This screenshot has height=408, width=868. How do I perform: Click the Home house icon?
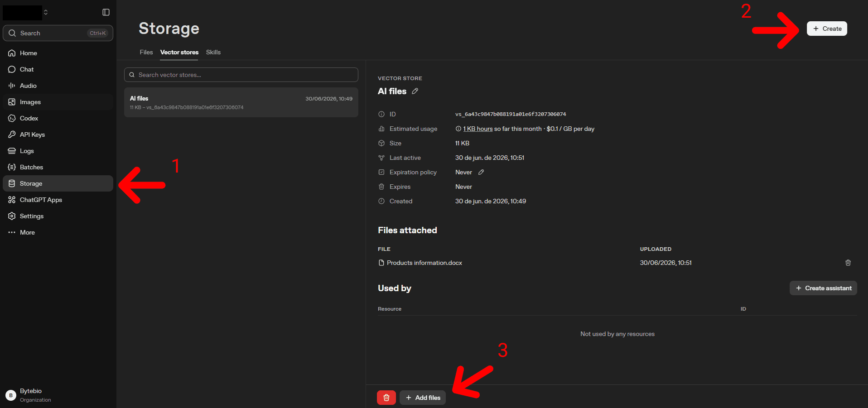click(x=12, y=53)
